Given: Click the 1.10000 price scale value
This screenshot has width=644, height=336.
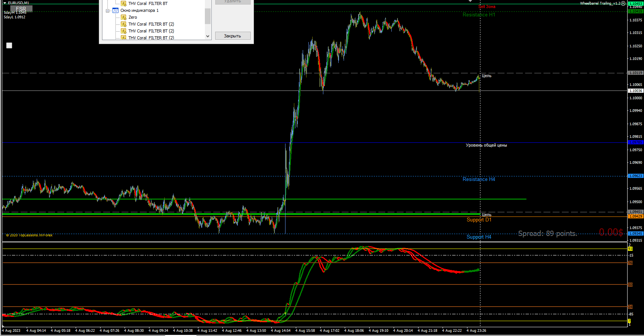Looking at the screenshot, I should tap(636, 98).
